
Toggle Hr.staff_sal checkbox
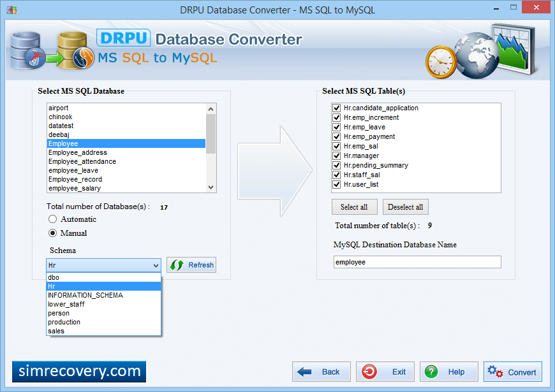click(x=336, y=175)
